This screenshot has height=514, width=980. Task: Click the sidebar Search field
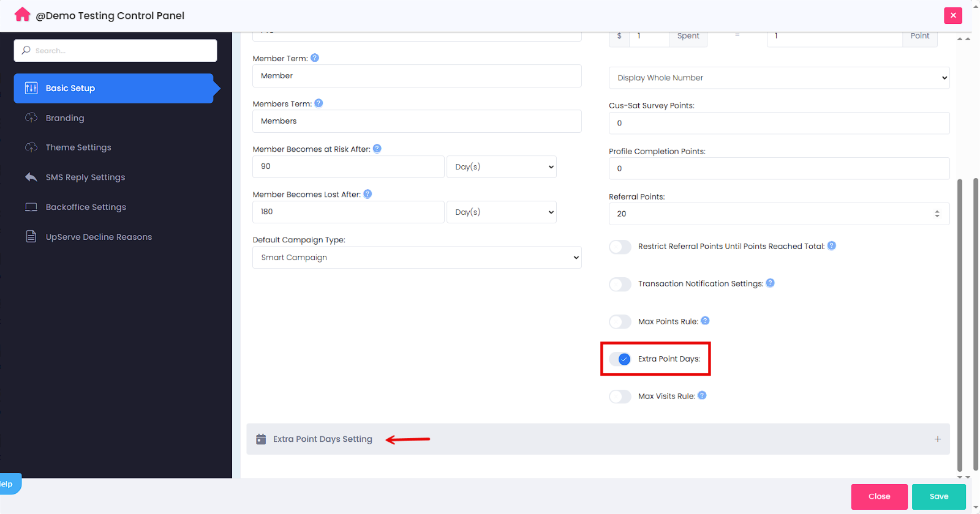pyautogui.click(x=115, y=50)
